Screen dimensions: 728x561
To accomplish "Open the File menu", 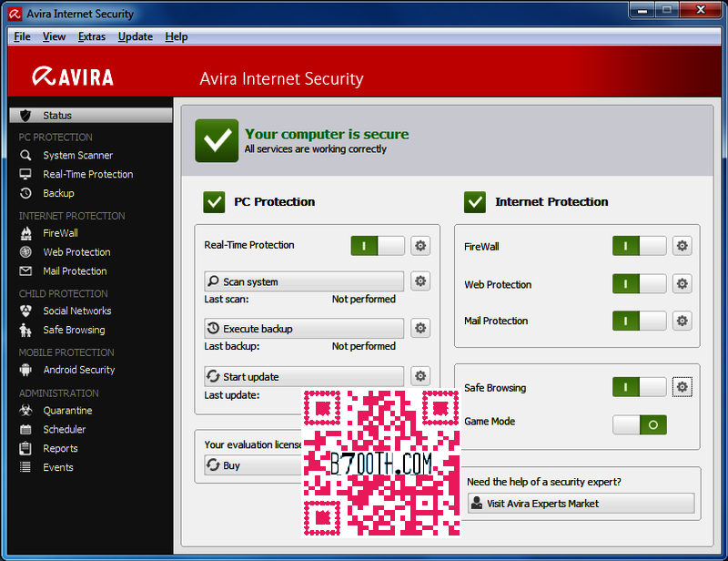I will coord(22,36).
